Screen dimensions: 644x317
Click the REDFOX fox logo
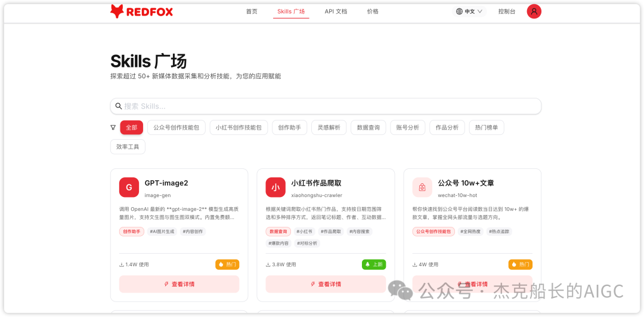point(142,11)
